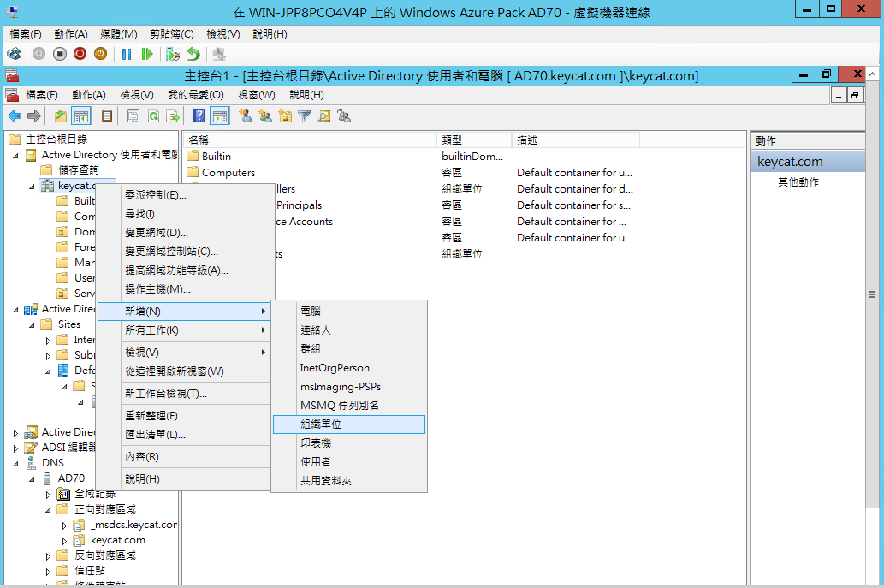Screen dimensions: 884x588
Task: Click the find objects magnifier icon
Action: pyautogui.click(x=324, y=116)
